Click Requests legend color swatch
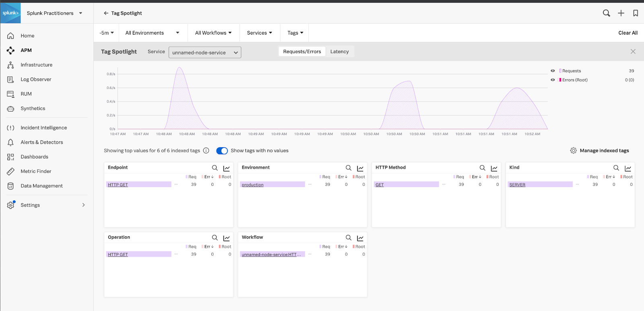Image resolution: width=644 pixels, height=311 pixels. [x=560, y=71]
